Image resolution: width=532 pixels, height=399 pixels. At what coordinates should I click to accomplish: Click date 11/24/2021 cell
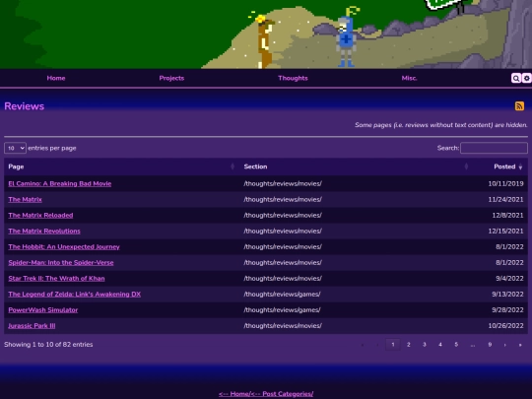(x=505, y=199)
